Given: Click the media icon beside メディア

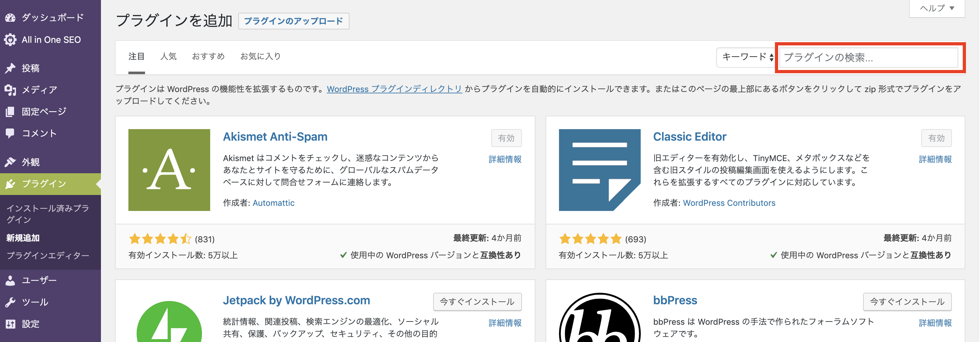Looking at the screenshot, I should pos(10,90).
